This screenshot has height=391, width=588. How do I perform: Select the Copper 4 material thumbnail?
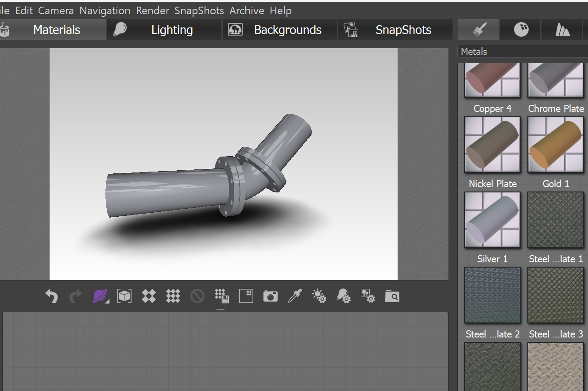pos(492,80)
